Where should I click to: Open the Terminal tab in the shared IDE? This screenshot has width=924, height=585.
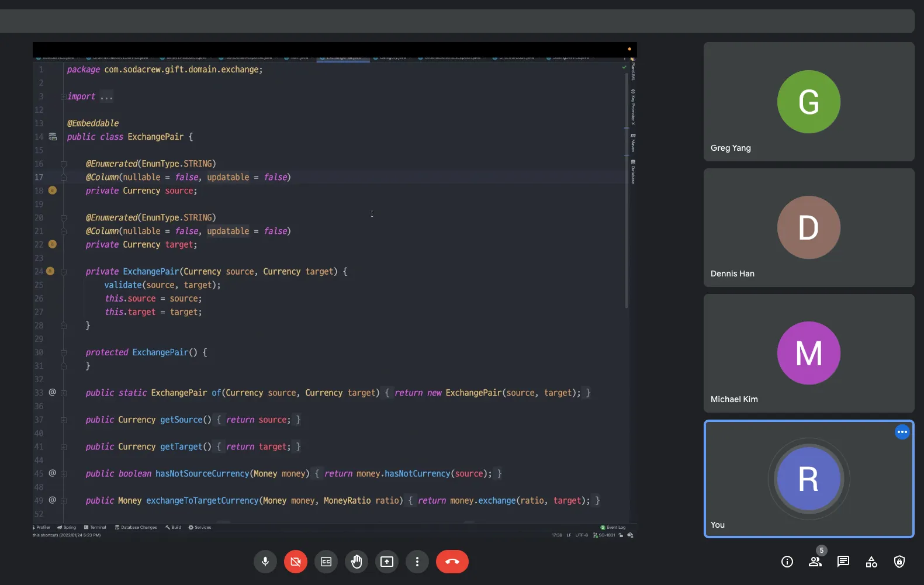coord(95,527)
